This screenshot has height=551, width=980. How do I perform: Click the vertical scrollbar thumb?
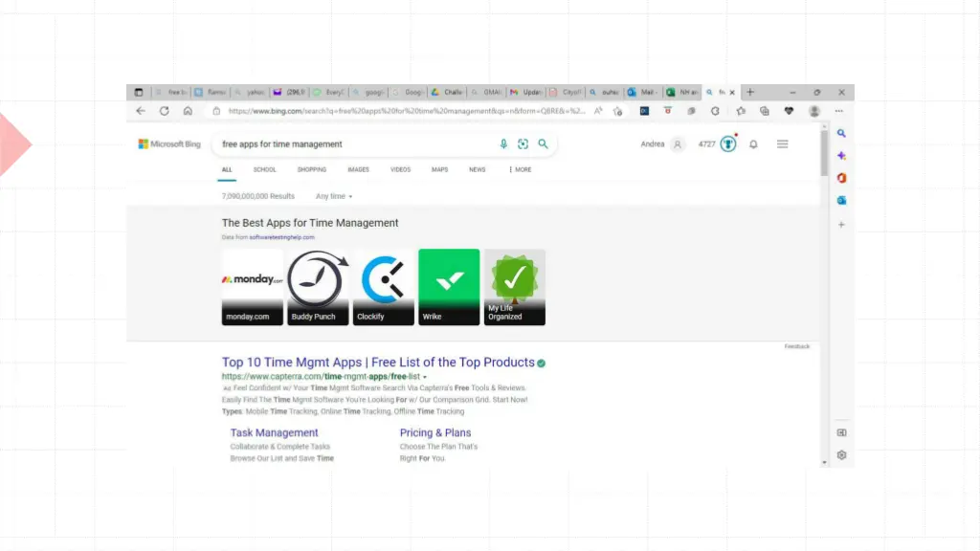coord(824,153)
